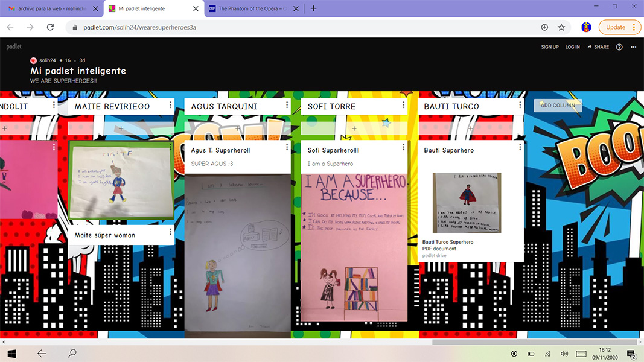The width and height of the screenshot is (644, 362).
Task: Open Maite Reviriego column options menu
Action: 171,106
